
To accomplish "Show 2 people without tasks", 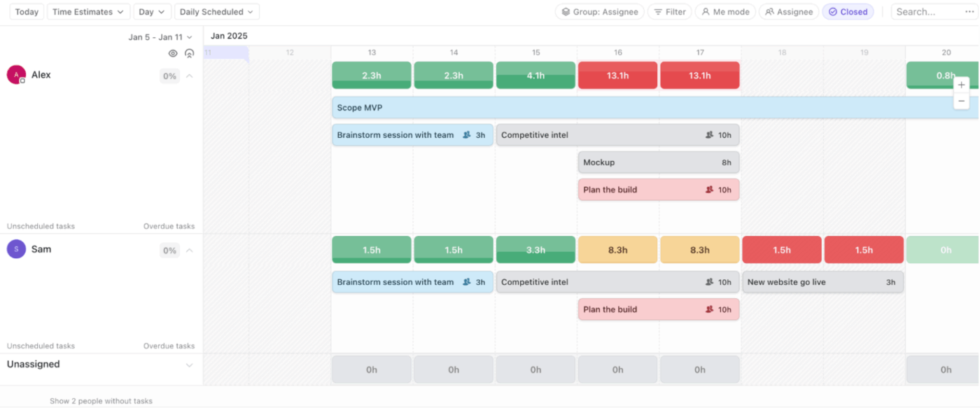I will click(x=101, y=400).
